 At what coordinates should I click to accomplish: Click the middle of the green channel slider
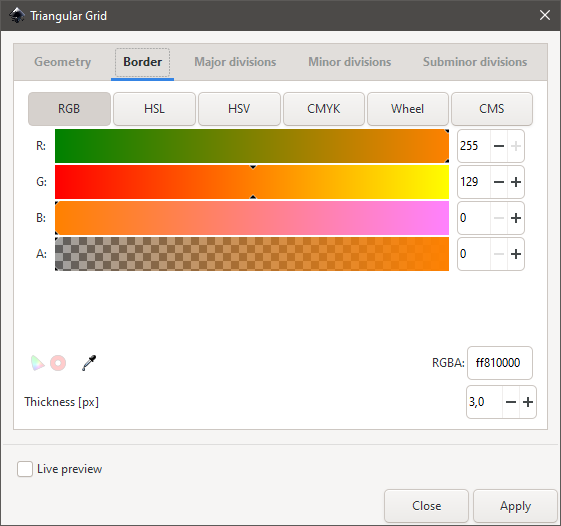coord(252,182)
